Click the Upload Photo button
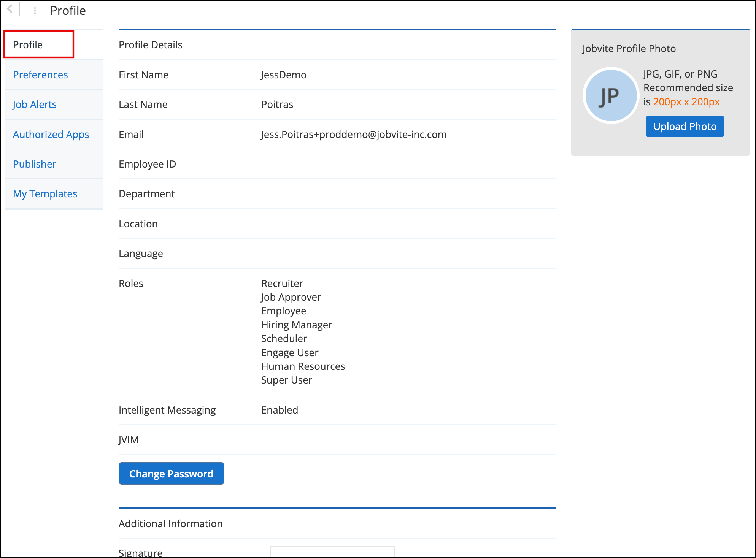Image resolution: width=756 pixels, height=558 pixels. (685, 126)
